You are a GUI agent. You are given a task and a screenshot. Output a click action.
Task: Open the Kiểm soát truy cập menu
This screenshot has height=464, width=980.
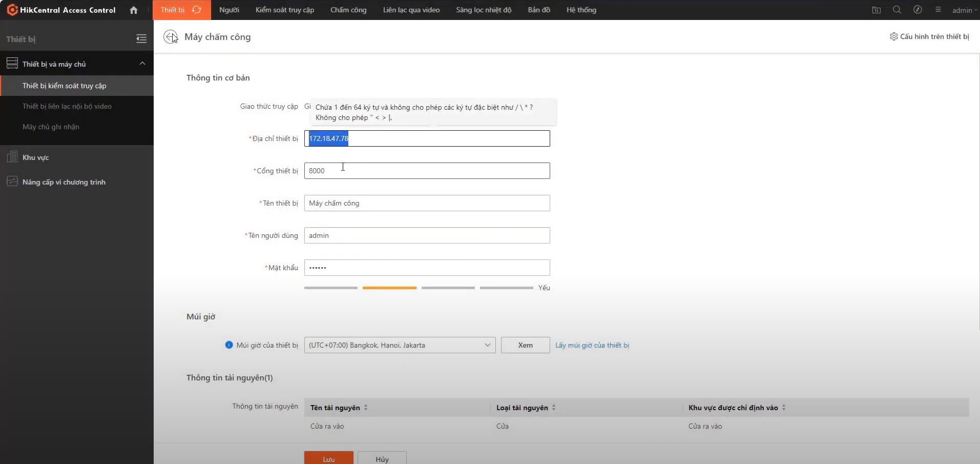coord(285,10)
